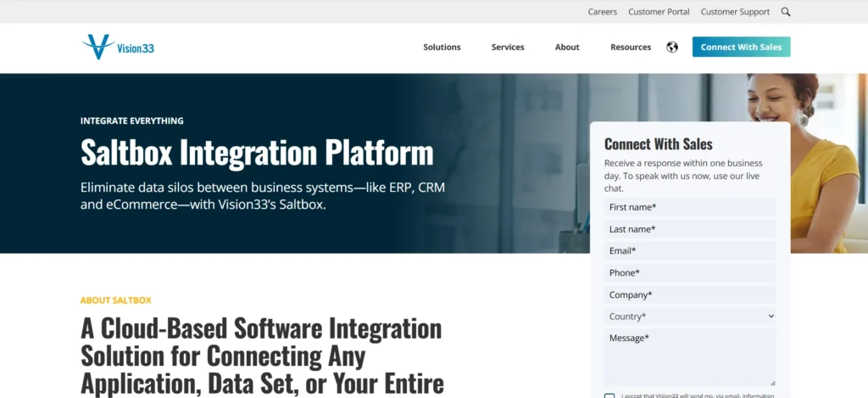Focus the Phone field
Screen dimensions: 868x398
(690, 272)
